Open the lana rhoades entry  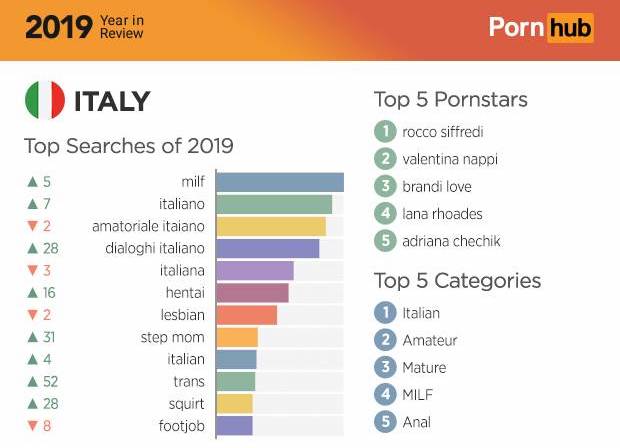443,213
